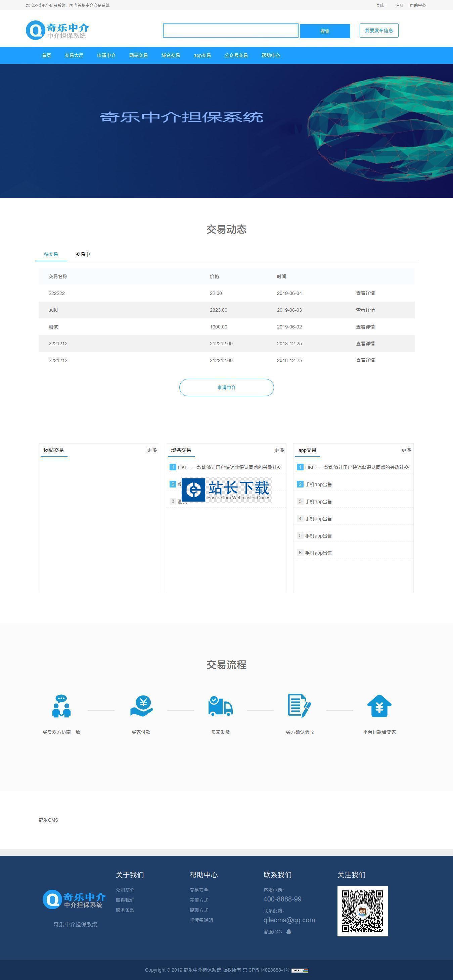453x980 pixels.
Task: Open the 注册 link in top bar
Action: 399,5
